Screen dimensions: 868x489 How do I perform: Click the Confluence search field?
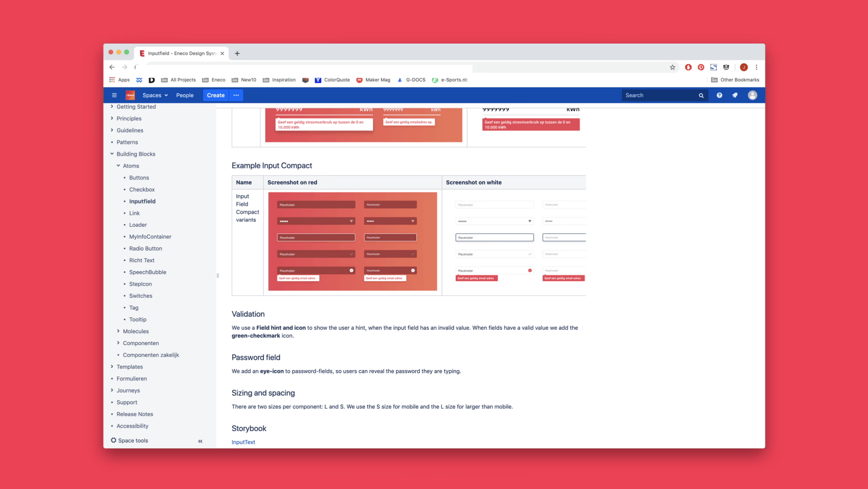click(660, 95)
